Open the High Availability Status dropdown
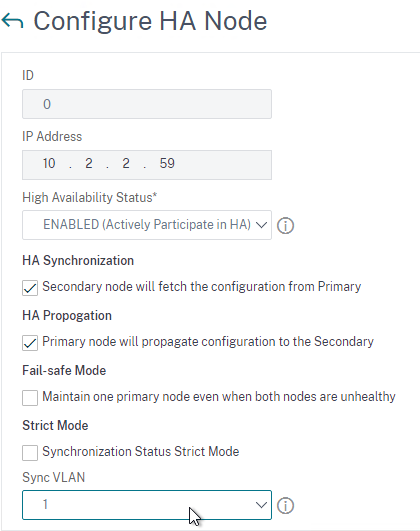 click(x=147, y=225)
